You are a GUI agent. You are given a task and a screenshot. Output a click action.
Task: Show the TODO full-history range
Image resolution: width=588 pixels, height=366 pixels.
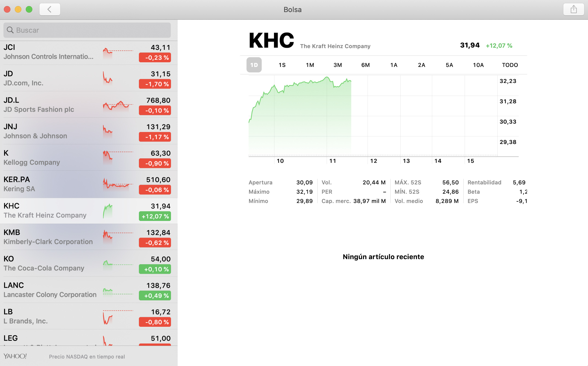click(x=510, y=65)
